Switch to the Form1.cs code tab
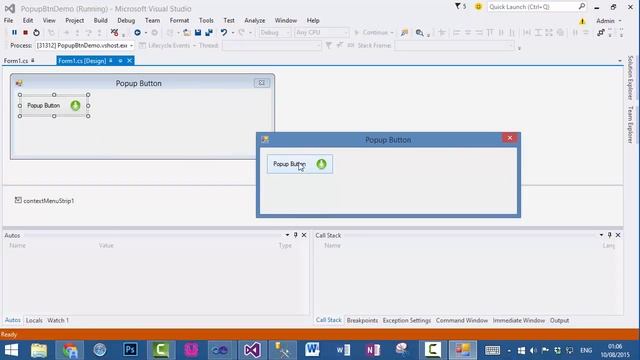Image resolution: width=640 pixels, height=360 pixels. 16,61
